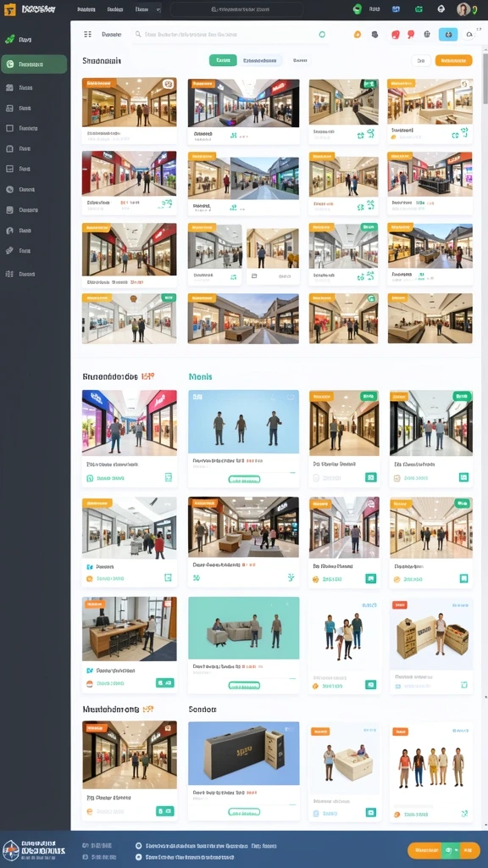Expand the green outlined pill under blue figures card
The width and height of the screenshot is (488, 868).
pyautogui.click(x=244, y=480)
